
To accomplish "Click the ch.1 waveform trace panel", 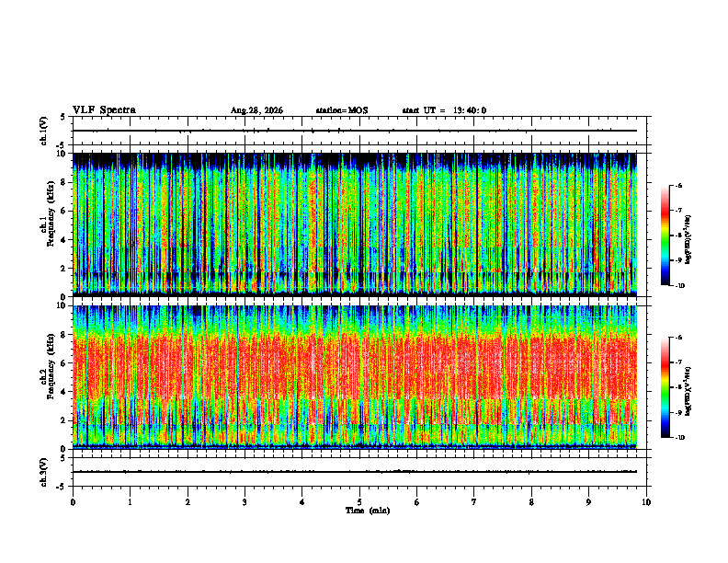I will (359, 131).
